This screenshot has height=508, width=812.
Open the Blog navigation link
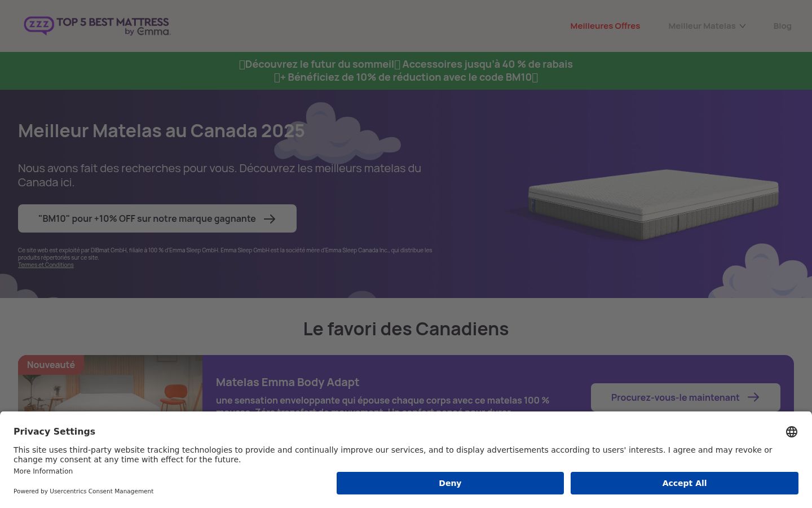(782, 26)
